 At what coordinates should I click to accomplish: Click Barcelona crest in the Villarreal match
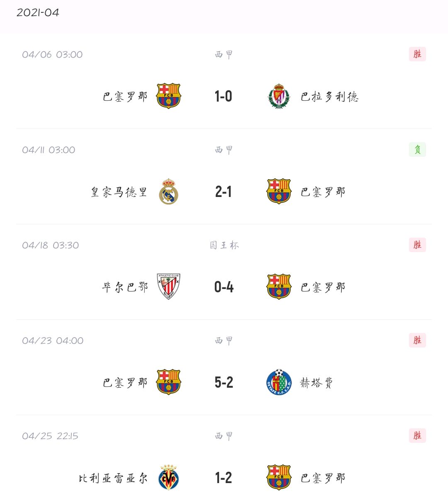pyautogui.click(x=279, y=477)
